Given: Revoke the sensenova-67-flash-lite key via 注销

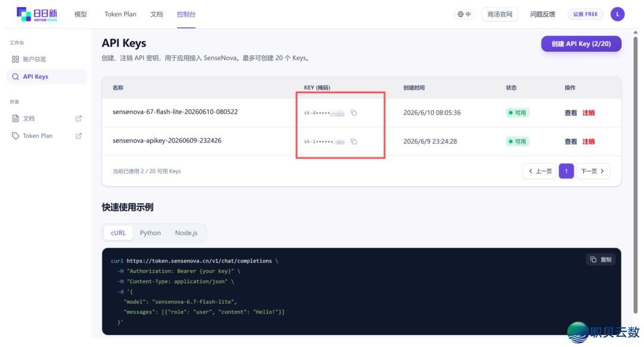Looking at the screenshot, I should (x=588, y=113).
